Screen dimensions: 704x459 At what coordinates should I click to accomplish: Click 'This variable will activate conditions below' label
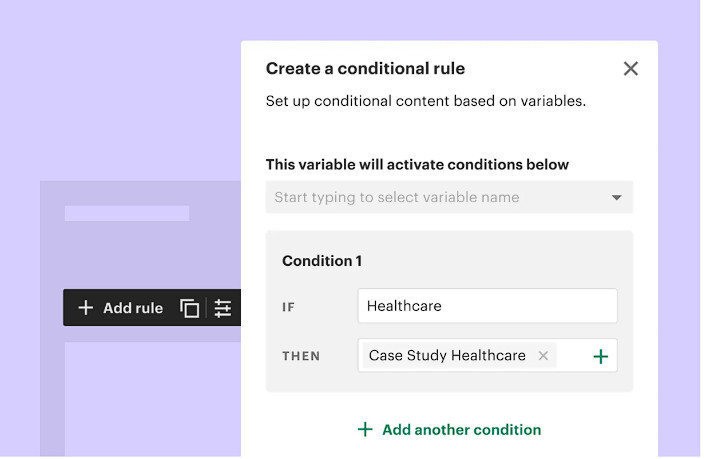(417, 165)
